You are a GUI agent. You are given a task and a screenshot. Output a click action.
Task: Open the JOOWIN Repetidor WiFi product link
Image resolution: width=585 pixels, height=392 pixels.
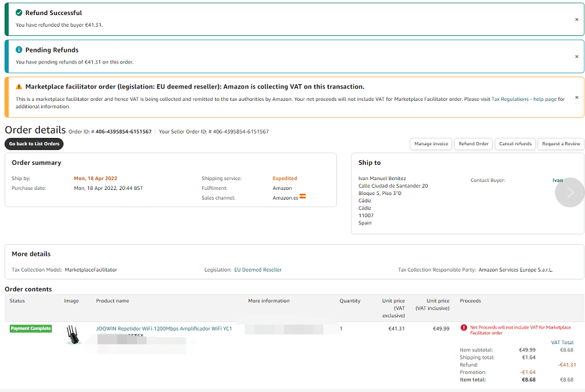coord(164,329)
